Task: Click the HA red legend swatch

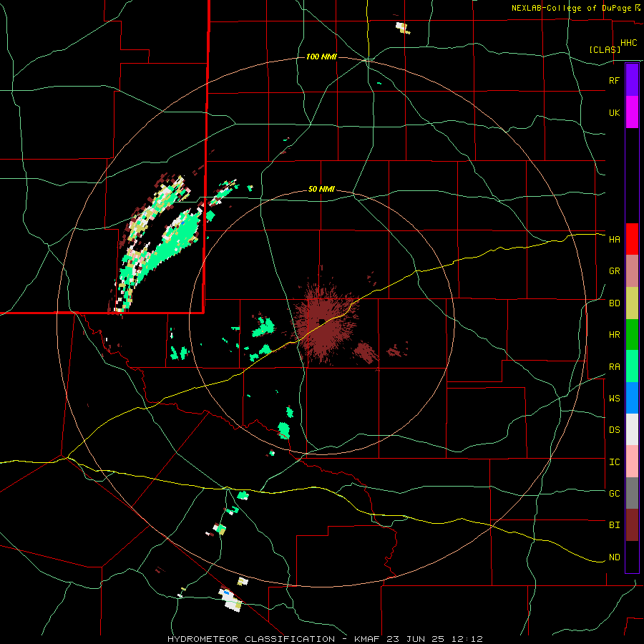Action: [632, 239]
